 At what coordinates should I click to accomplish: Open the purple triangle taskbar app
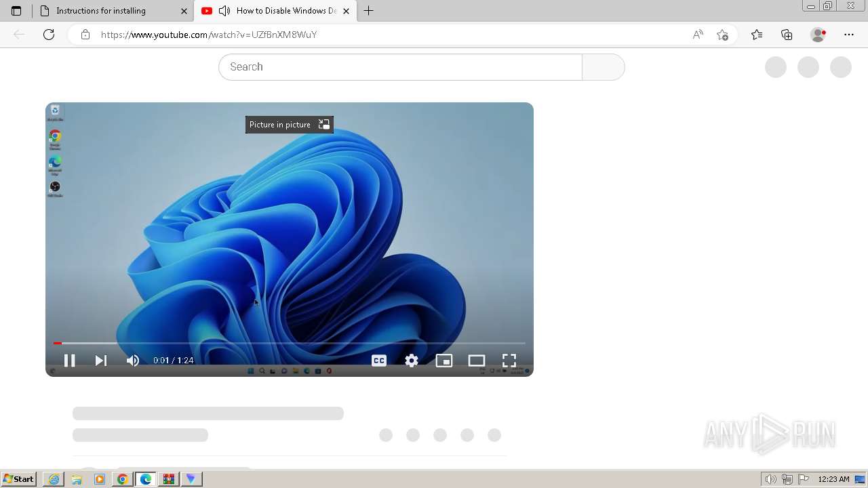click(191, 479)
